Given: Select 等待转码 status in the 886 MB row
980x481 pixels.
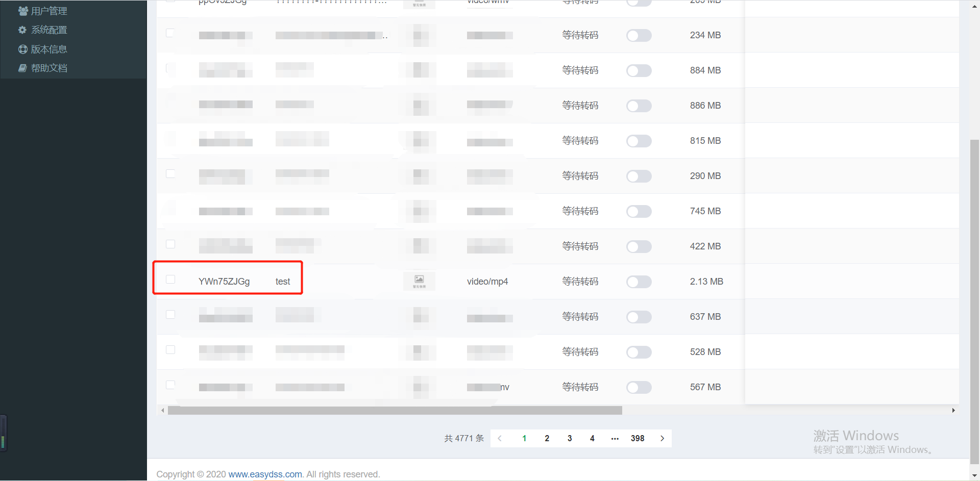Looking at the screenshot, I should pyautogui.click(x=580, y=106).
